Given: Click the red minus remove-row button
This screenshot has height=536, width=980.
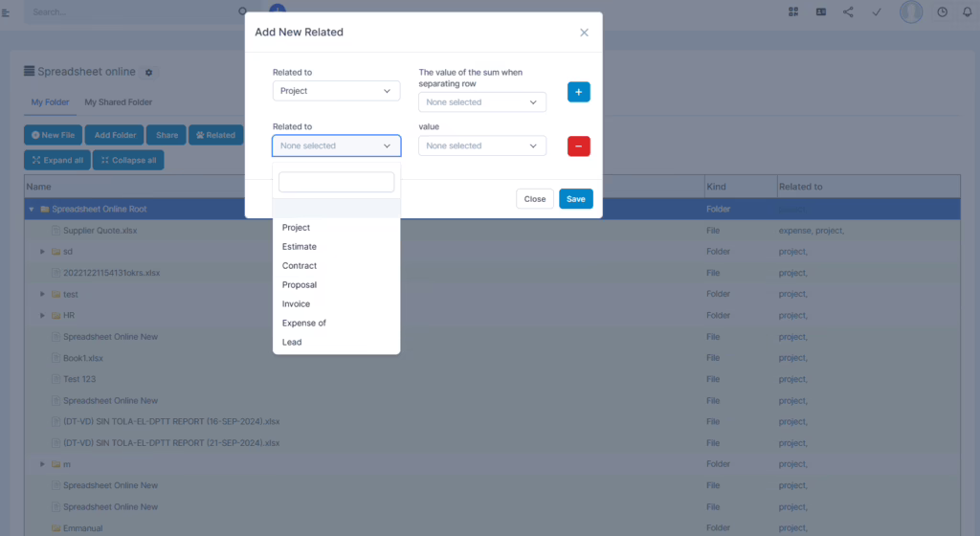Looking at the screenshot, I should [579, 145].
